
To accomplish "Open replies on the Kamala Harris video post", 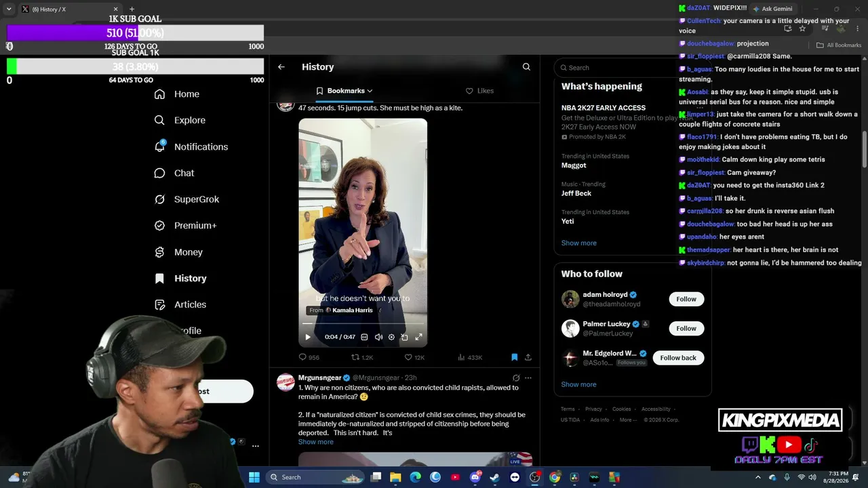I will 309,357.
